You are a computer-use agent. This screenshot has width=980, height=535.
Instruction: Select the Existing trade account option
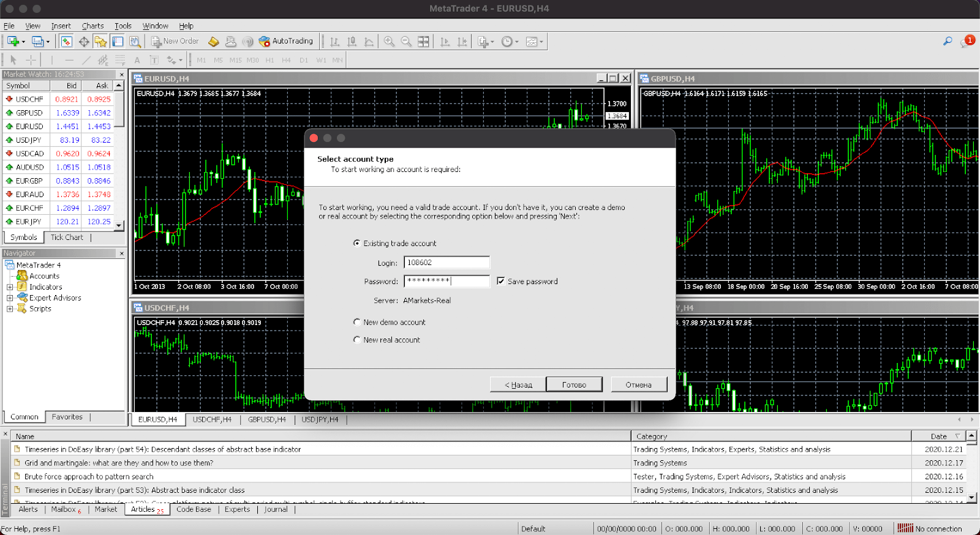click(x=357, y=243)
